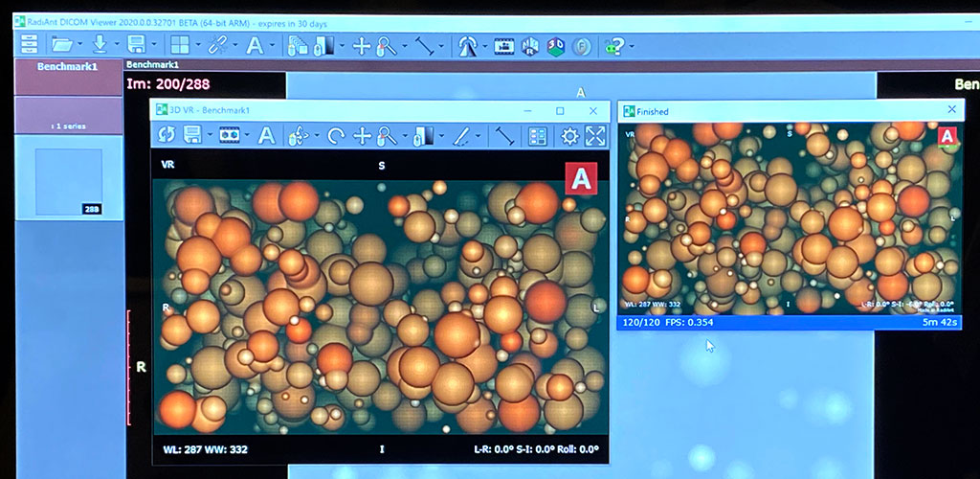This screenshot has height=479, width=980.
Task: Click 'WL: 287 WW: 332' in 3D VR window
Action: click(x=205, y=449)
